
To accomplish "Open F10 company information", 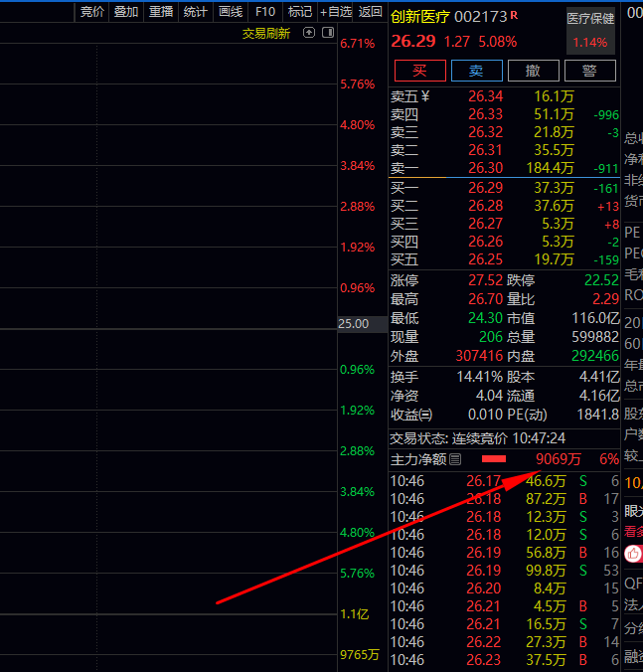I will click(x=265, y=12).
